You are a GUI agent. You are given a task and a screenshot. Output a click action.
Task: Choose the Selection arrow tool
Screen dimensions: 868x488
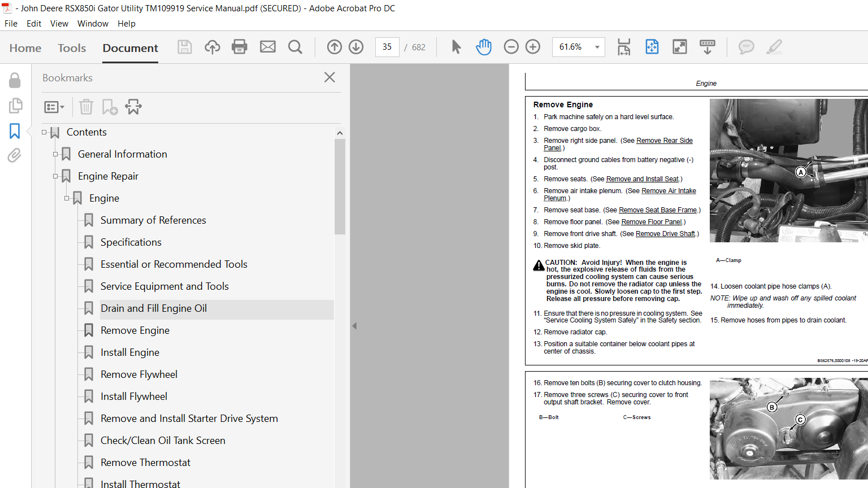(456, 47)
